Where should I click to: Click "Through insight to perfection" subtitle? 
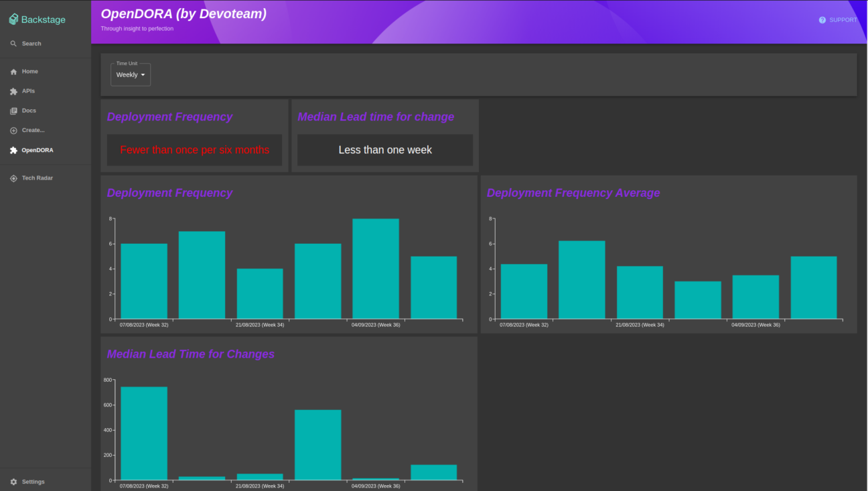click(x=137, y=29)
